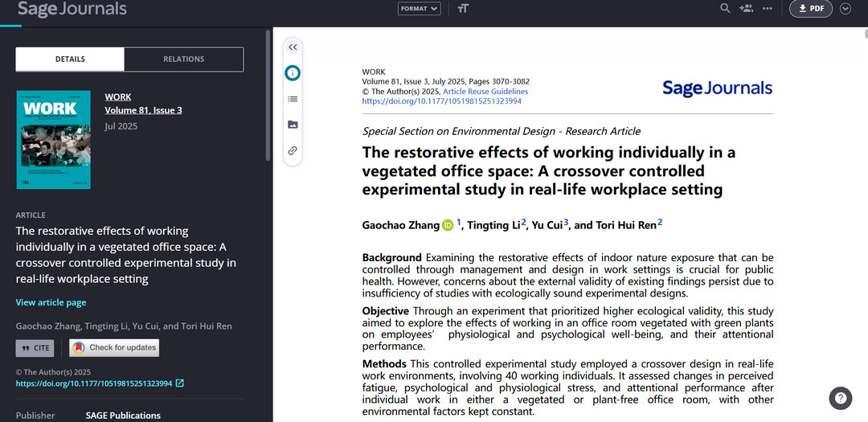Open the FORMAT dropdown
The image size is (868, 422).
420,9
